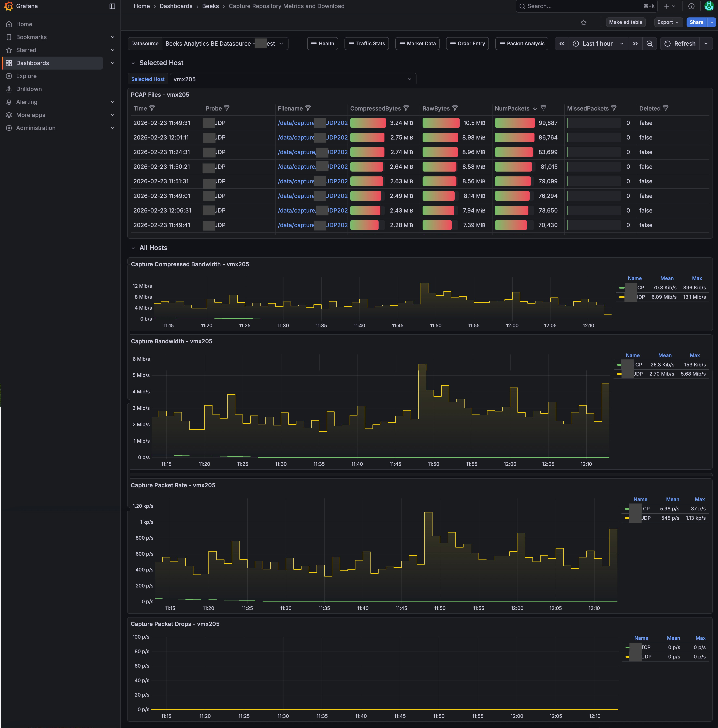The width and height of the screenshot is (718, 728).
Task: Open Alerting from the sidebar
Action: 27,102
